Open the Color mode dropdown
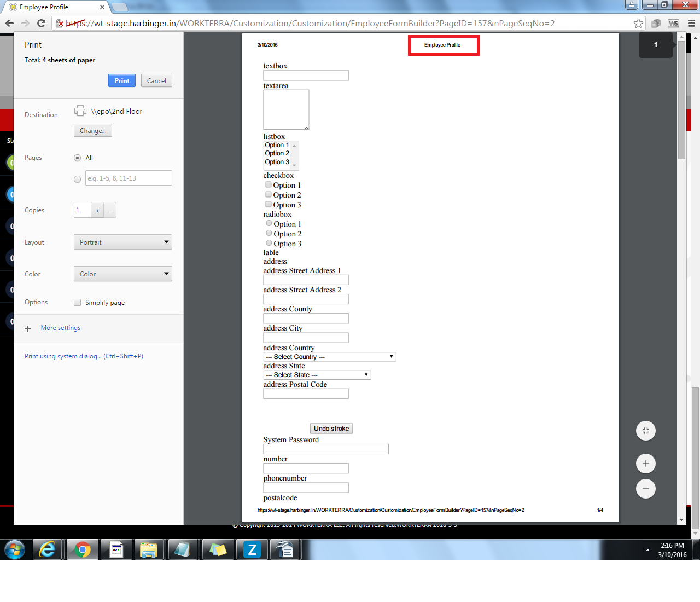The width and height of the screenshot is (700, 602). coord(122,274)
